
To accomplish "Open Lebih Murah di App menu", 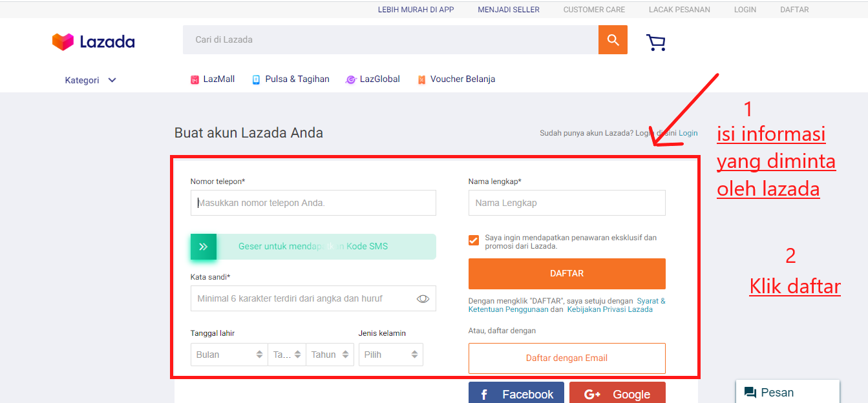I will click(416, 10).
